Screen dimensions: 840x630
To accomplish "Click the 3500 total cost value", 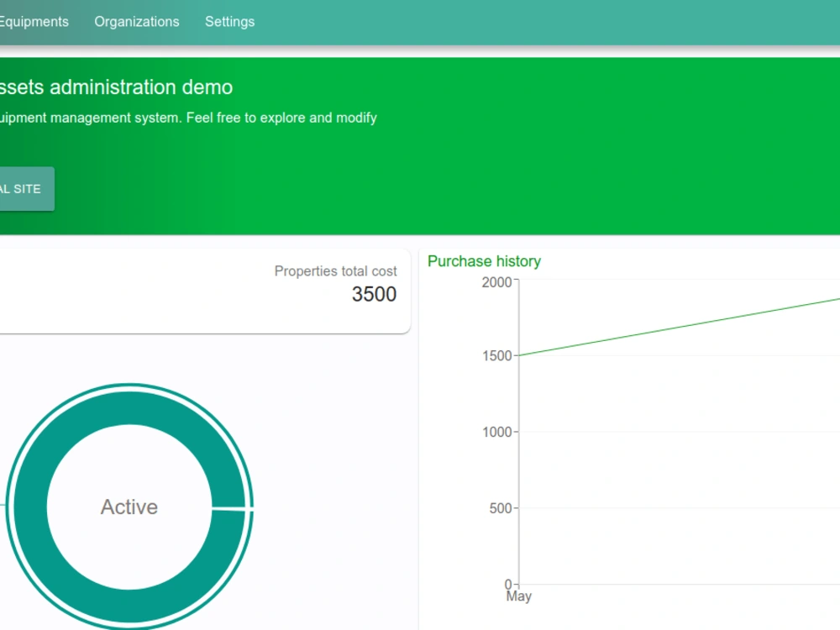I will pyautogui.click(x=374, y=294).
